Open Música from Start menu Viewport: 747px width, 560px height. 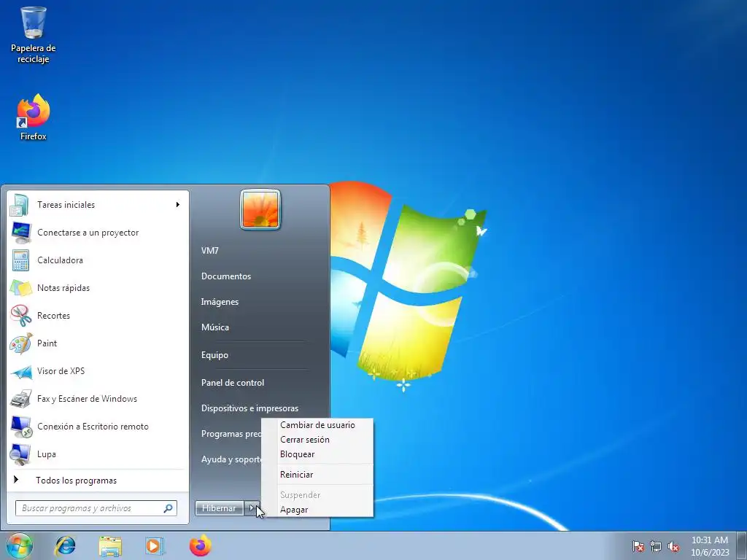click(x=215, y=327)
